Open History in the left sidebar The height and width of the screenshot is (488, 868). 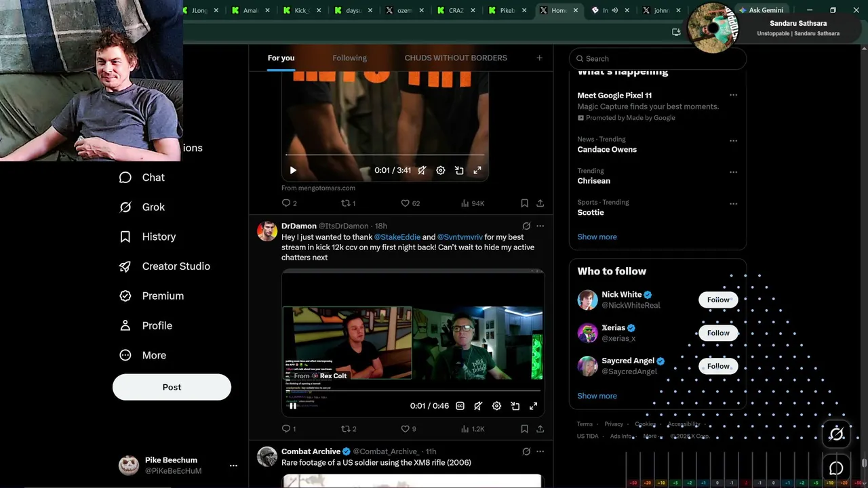pos(147,237)
